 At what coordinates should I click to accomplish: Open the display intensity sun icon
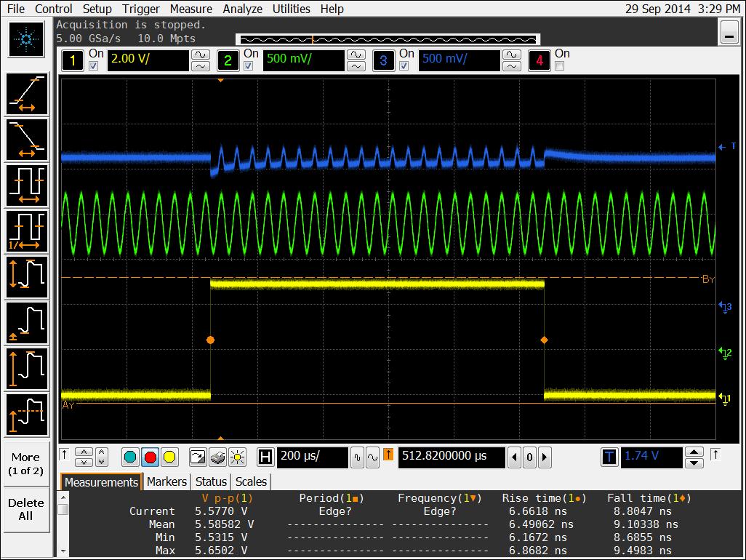pyautogui.click(x=237, y=457)
